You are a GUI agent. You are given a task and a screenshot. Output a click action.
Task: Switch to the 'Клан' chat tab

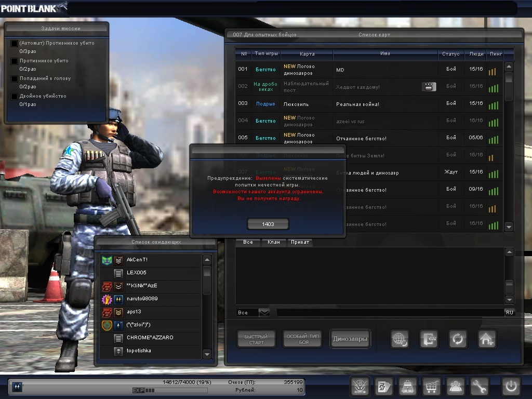(x=273, y=242)
